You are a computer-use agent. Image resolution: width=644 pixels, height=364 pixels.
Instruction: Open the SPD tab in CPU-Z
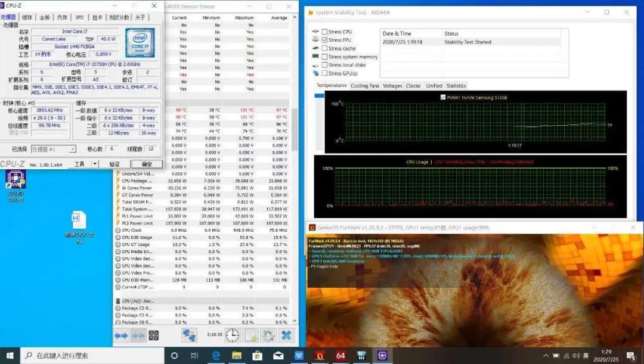79,17
